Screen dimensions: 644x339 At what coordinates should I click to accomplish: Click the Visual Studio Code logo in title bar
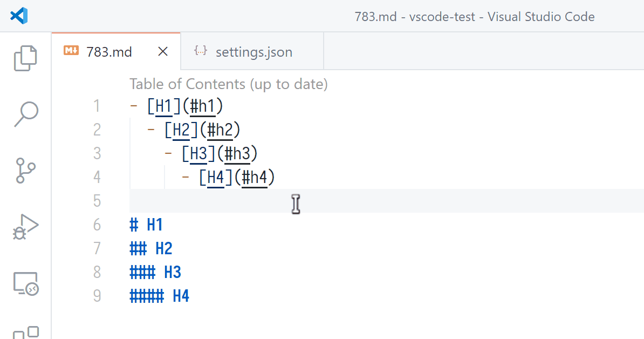[x=18, y=16]
